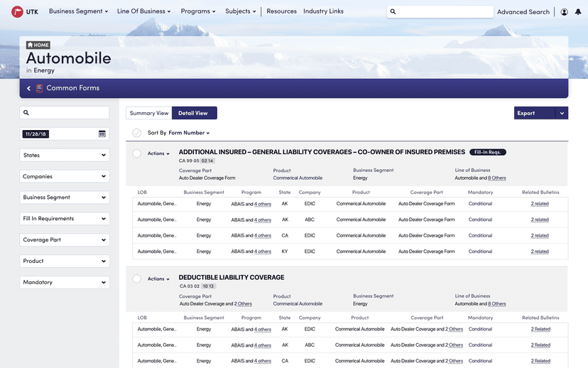Viewport: 588px width, 368px height.
Task: Open Actions menu for Deductible Liability Coverage
Action: (x=158, y=278)
